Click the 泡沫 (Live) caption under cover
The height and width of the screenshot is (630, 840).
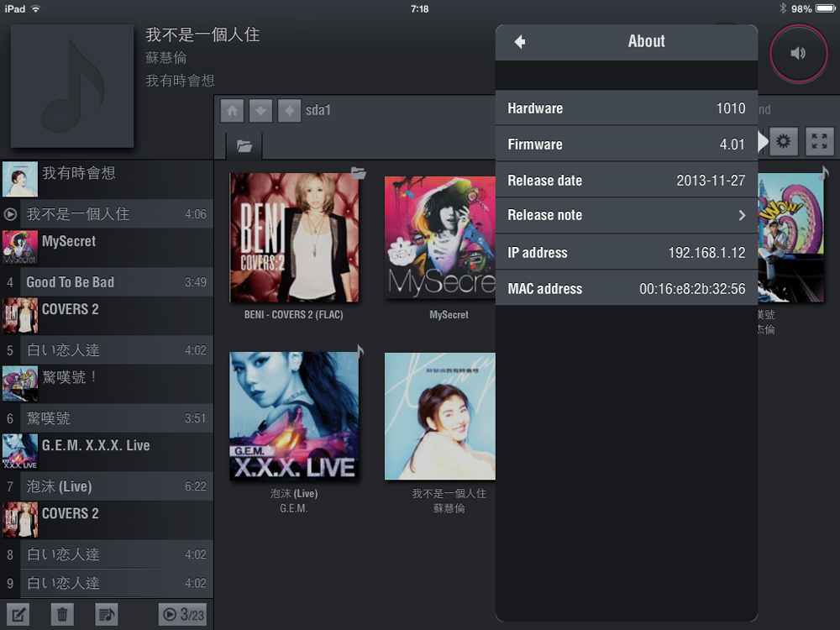pos(293,493)
